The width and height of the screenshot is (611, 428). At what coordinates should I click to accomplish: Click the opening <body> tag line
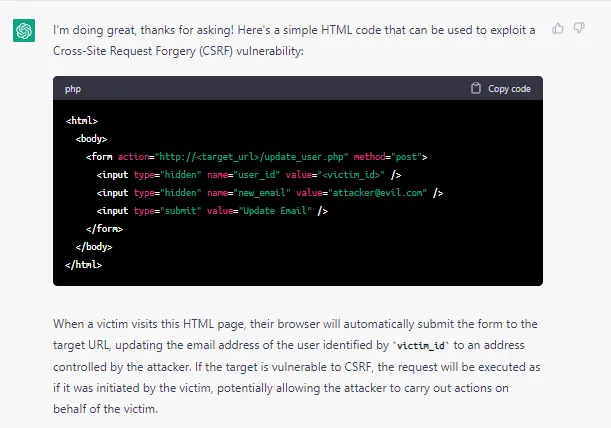click(x=92, y=139)
